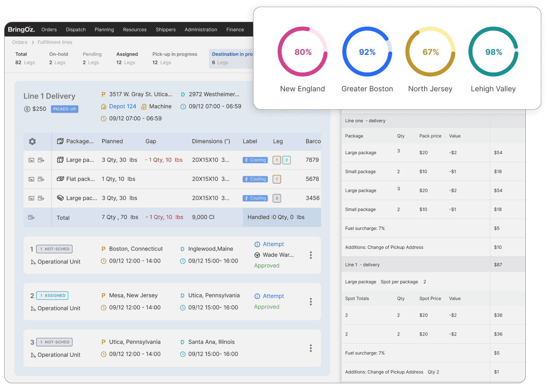Click the BringOz logo
This screenshot has width=548, height=392.
point(21,29)
